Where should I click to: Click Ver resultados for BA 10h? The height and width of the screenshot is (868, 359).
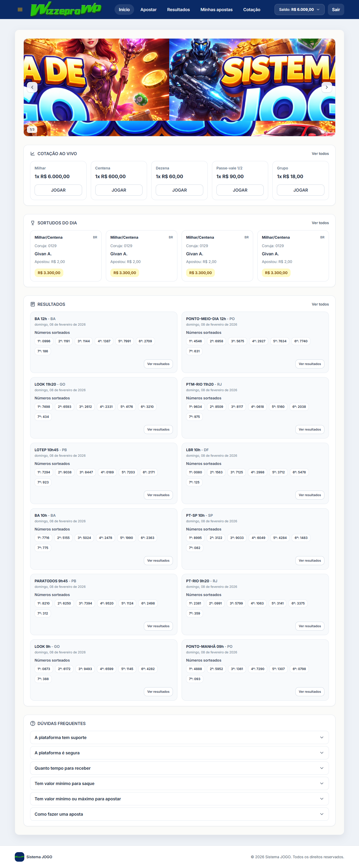click(158, 561)
